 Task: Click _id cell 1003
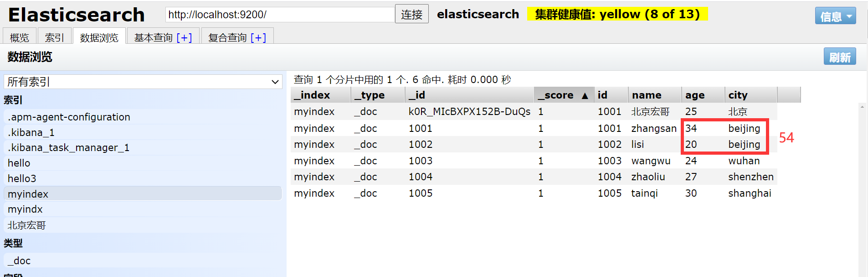(420, 161)
